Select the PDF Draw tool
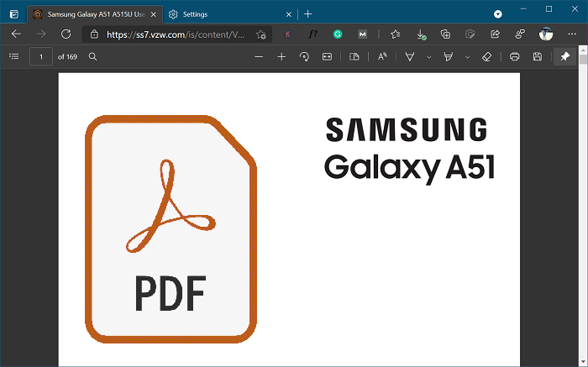The width and height of the screenshot is (588, 367). point(410,57)
